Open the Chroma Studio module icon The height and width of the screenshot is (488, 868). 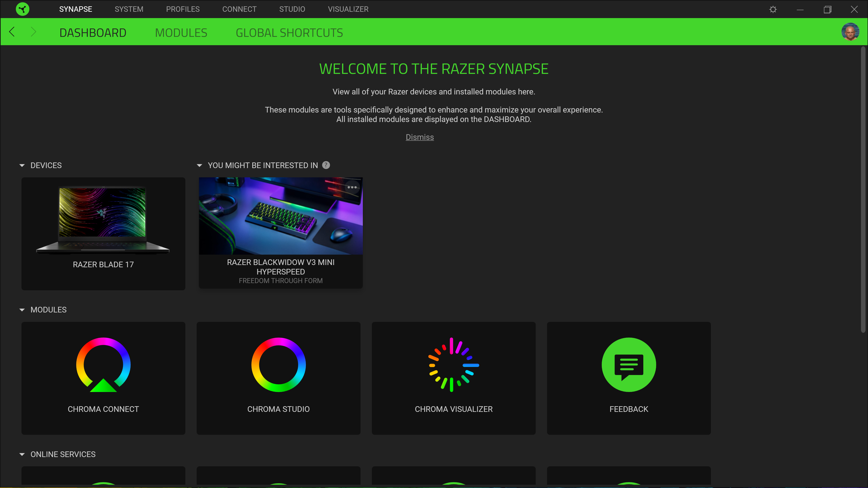tap(278, 365)
